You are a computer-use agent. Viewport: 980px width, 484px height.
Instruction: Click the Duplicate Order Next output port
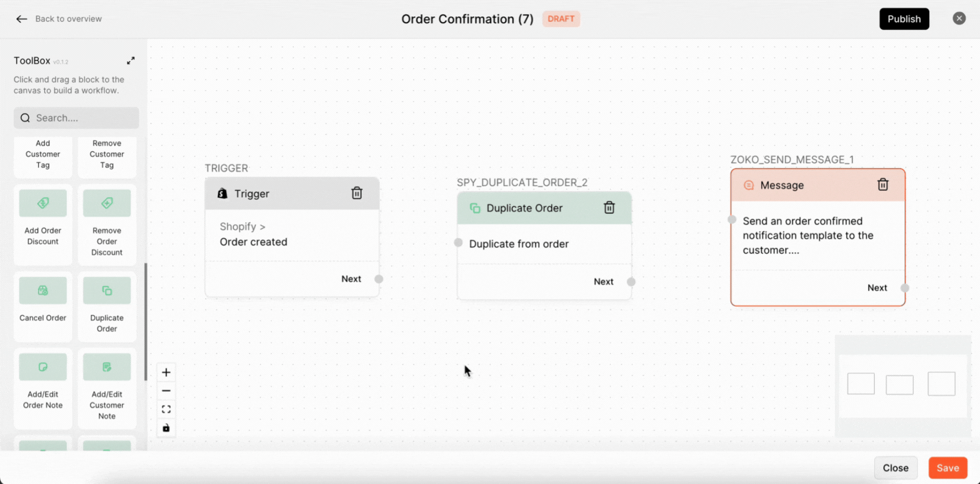(x=631, y=282)
